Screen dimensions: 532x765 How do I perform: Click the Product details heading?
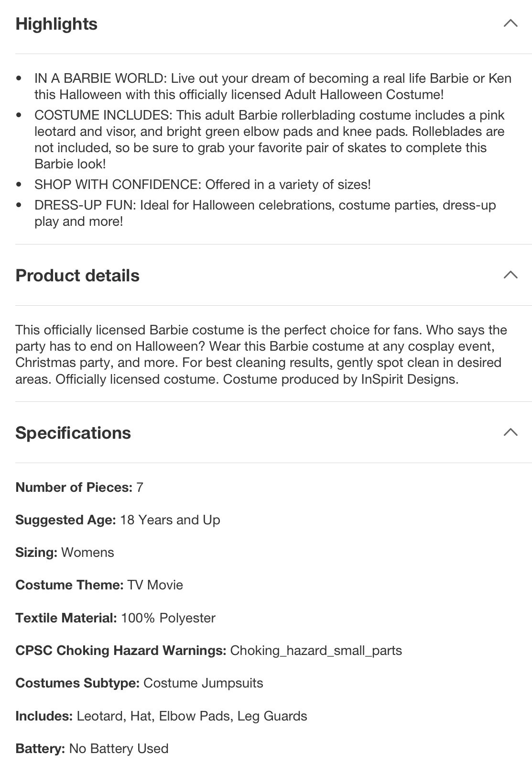[x=77, y=276]
